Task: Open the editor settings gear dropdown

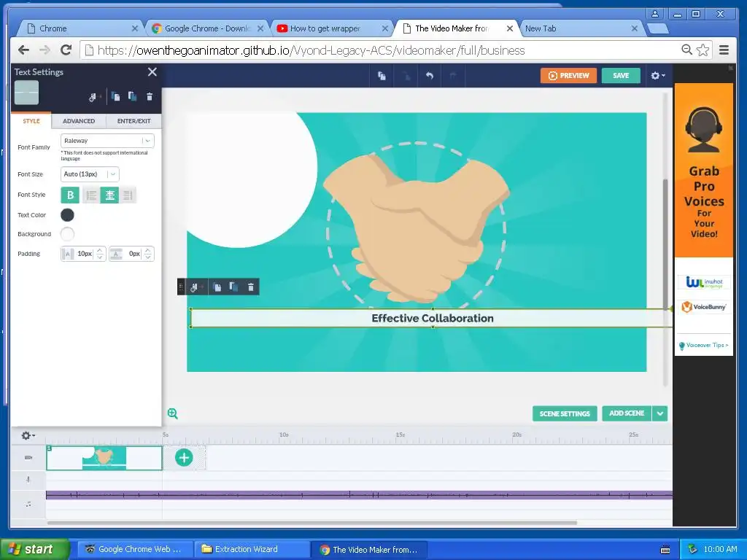Action: click(x=658, y=76)
